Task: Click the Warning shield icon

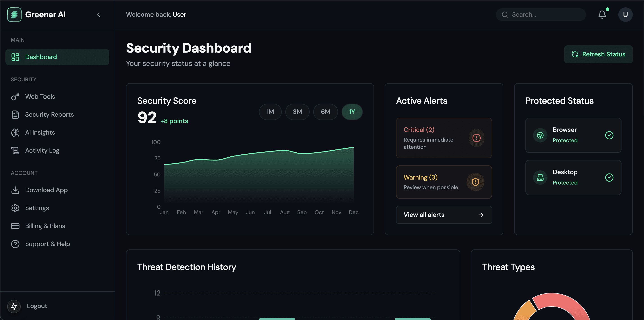Action: pyautogui.click(x=475, y=182)
